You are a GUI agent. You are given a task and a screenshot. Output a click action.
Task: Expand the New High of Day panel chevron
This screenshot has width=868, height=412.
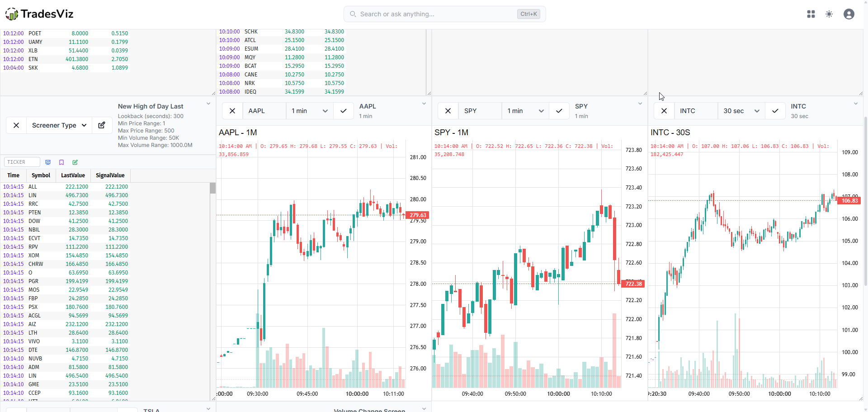tap(208, 104)
